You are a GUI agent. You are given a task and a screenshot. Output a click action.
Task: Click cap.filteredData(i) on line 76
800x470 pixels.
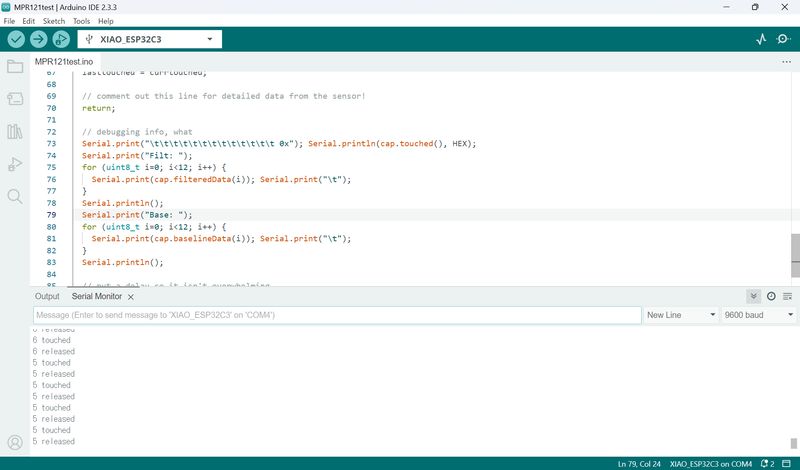pyautogui.click(x=201, y=180)
